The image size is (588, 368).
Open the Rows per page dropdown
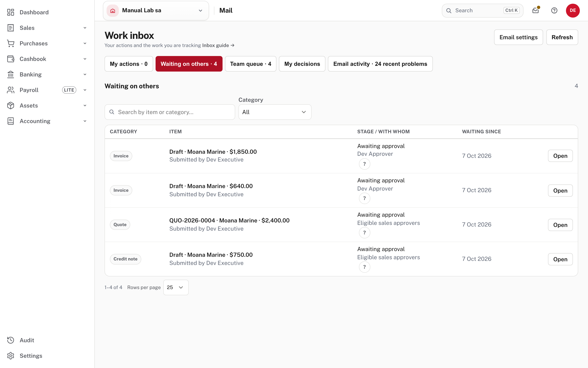[176, 287]
